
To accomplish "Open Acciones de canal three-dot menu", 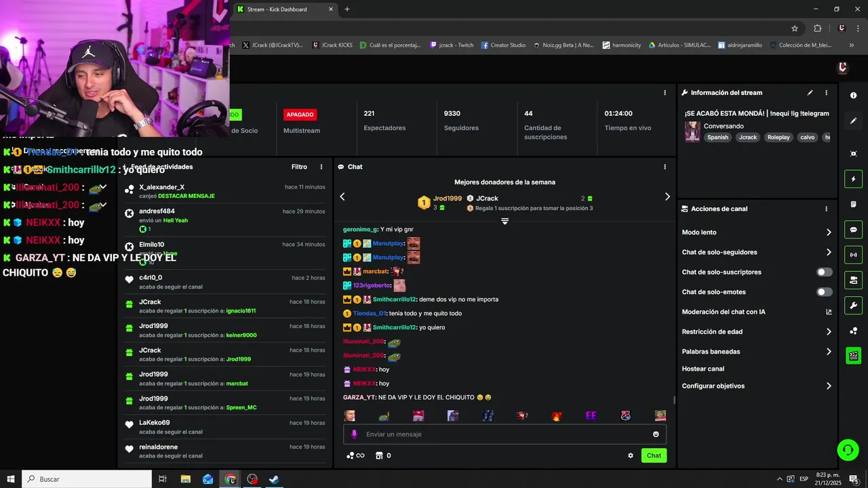I will coord(826,209).
